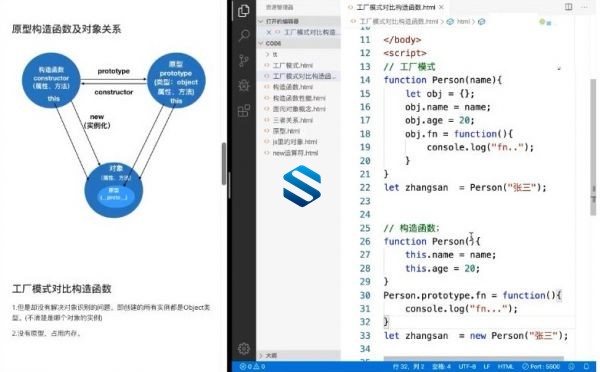
Task: Open the Run and Debug bug icon
Action: (x=244, y=85)
